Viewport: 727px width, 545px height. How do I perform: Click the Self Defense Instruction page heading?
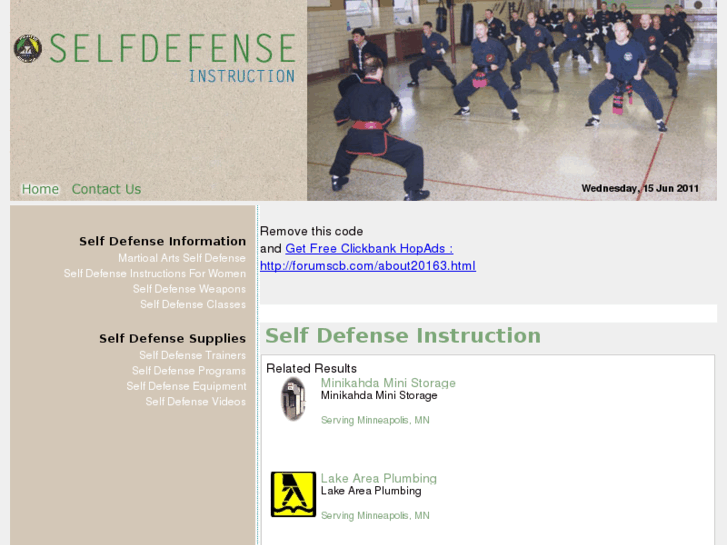point(403,335)
